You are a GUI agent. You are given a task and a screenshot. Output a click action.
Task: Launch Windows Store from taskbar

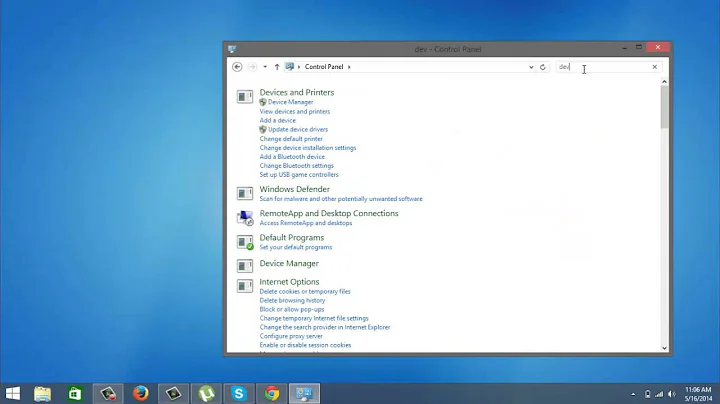point(75,394)
